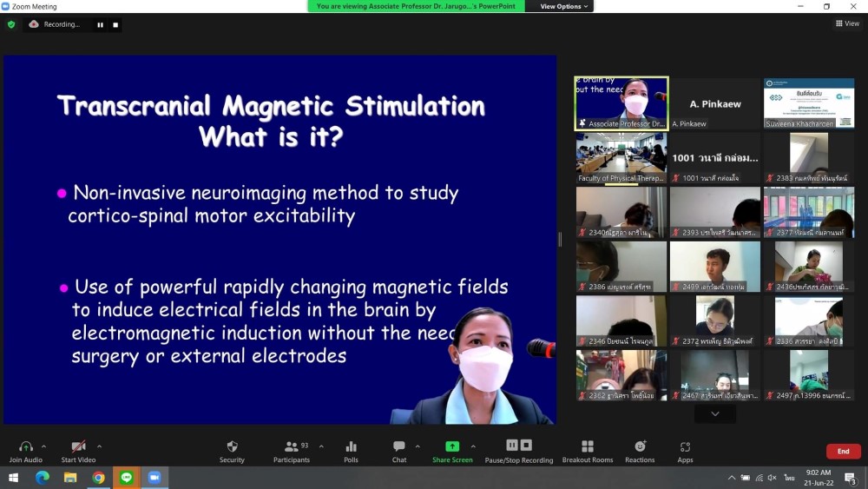Stop the recording using top-left stop button
The image size is (868, 489).
click(x=115, y=24)
